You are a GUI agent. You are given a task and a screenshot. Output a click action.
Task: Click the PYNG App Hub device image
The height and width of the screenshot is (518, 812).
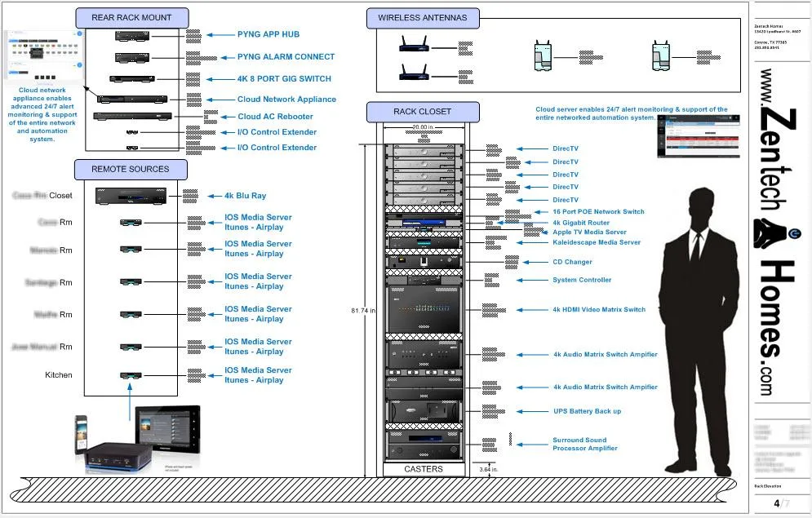[x=132, y=36]
